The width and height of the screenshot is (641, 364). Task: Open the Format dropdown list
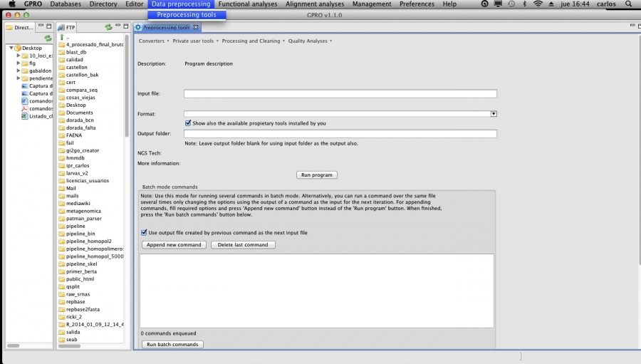(x=494, y=113)
